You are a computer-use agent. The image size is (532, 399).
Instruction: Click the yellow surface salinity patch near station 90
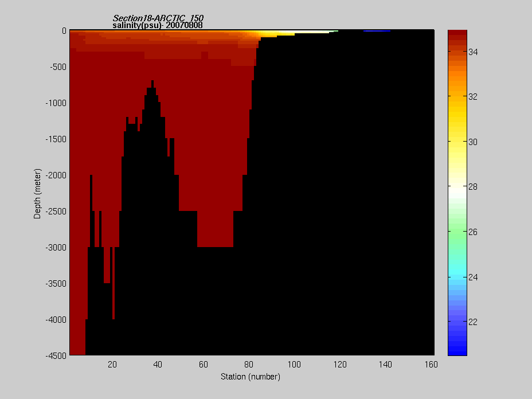click(276, 34)
